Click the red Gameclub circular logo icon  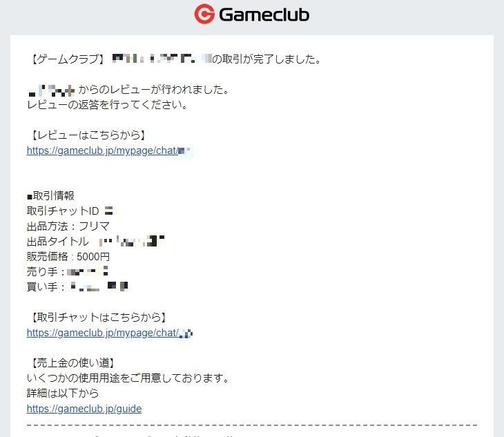click(x=204, y=14)
